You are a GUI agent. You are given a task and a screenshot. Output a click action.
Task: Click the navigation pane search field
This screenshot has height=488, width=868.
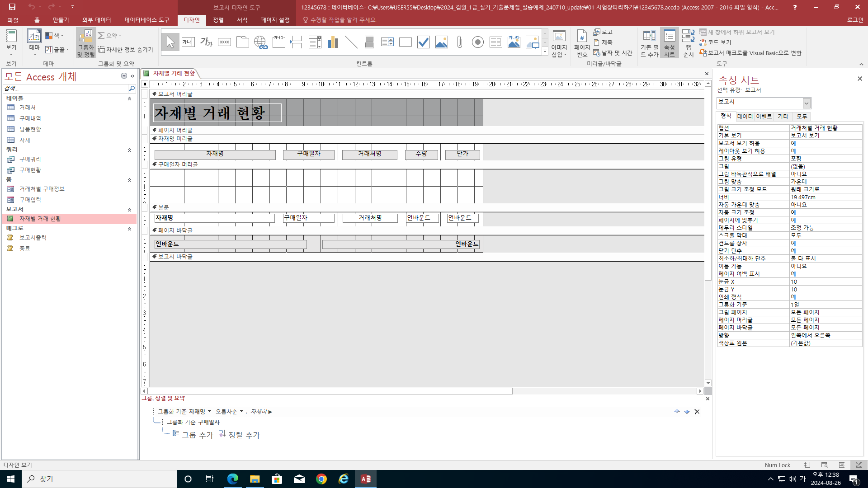click(x=66, y=89)
